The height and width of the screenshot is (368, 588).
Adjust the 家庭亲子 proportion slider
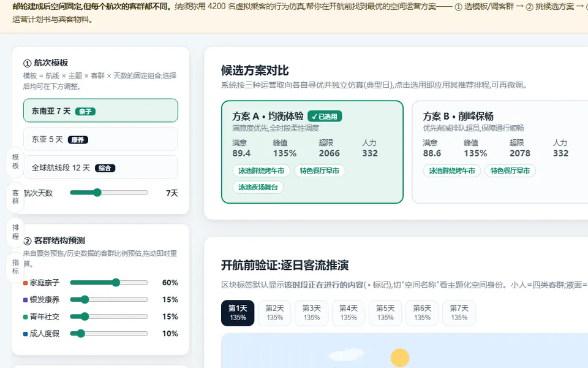109,282
